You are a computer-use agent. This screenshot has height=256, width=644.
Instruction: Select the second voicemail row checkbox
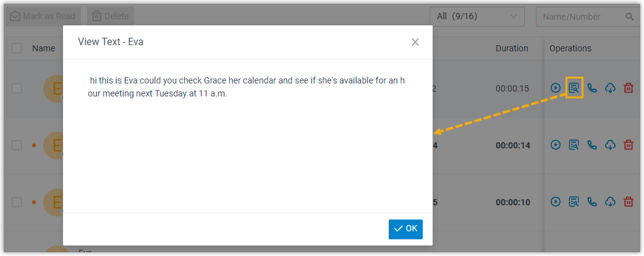coord(17,145)
